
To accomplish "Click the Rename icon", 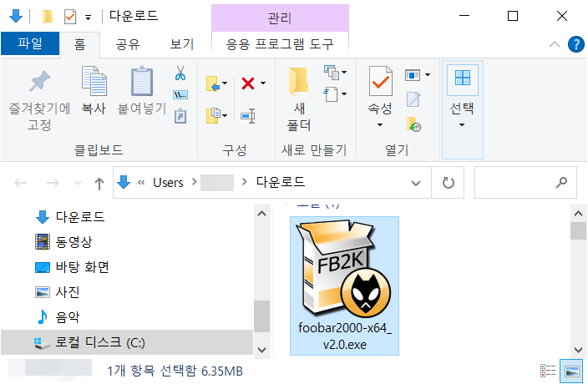I will point(248,116).
